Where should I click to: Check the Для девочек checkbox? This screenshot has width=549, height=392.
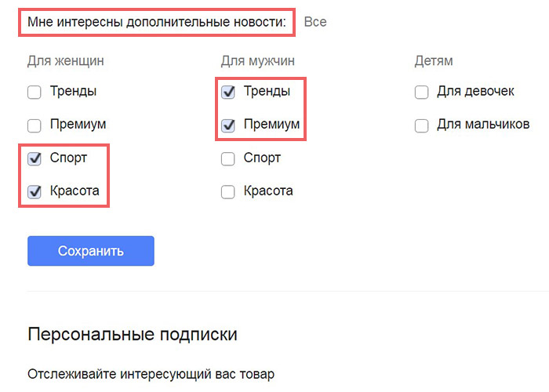pyautogui.click(x=422, y=93)
